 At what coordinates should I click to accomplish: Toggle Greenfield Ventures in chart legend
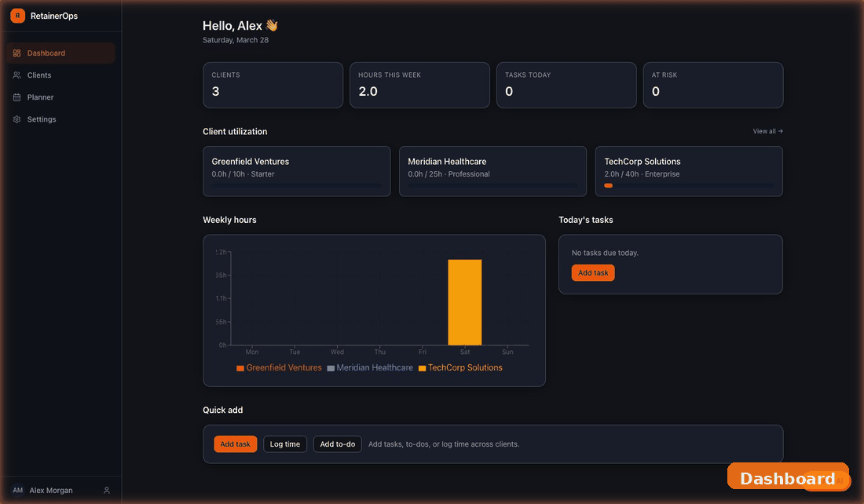(283, 367)
